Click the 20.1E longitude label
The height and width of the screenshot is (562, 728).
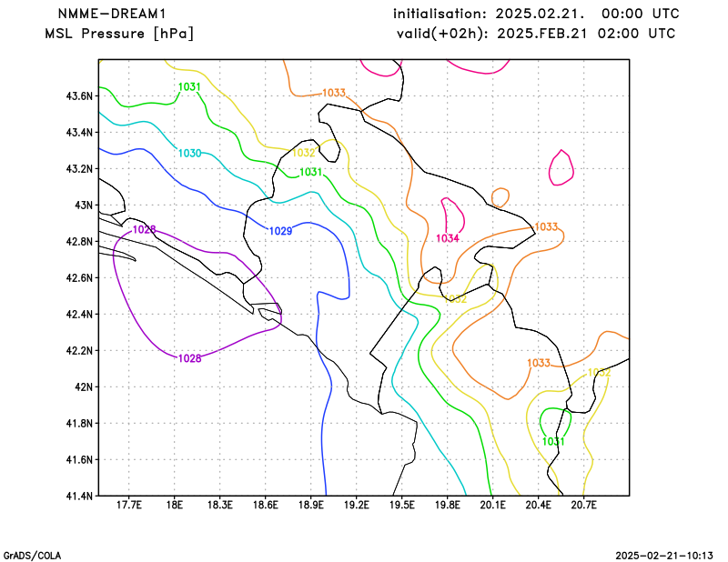tap(493, 505)
